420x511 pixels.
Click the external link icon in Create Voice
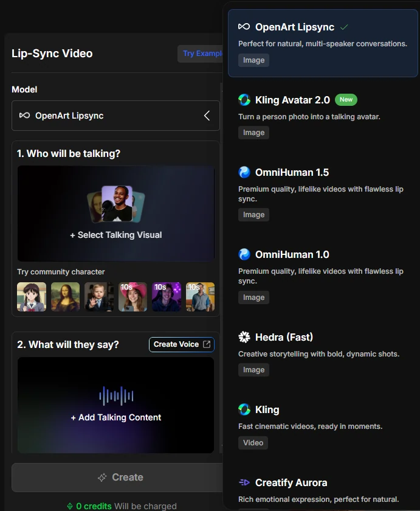(207, 344)
